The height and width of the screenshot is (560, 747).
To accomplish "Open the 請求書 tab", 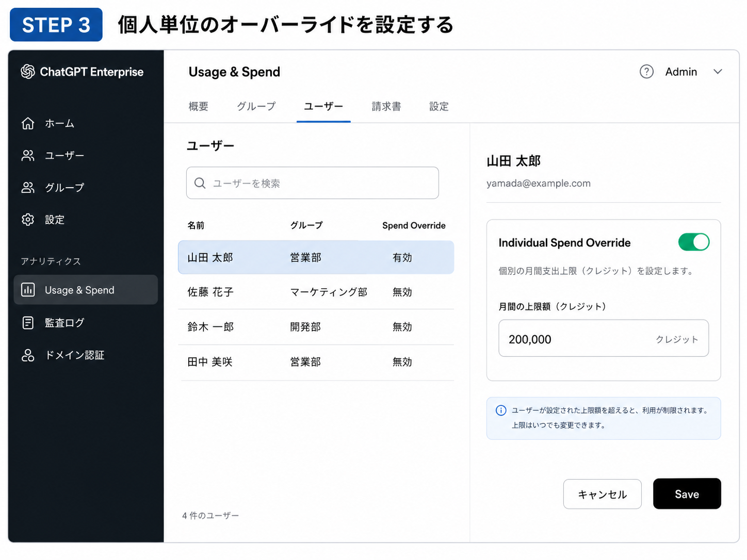I will click(386, 106).
